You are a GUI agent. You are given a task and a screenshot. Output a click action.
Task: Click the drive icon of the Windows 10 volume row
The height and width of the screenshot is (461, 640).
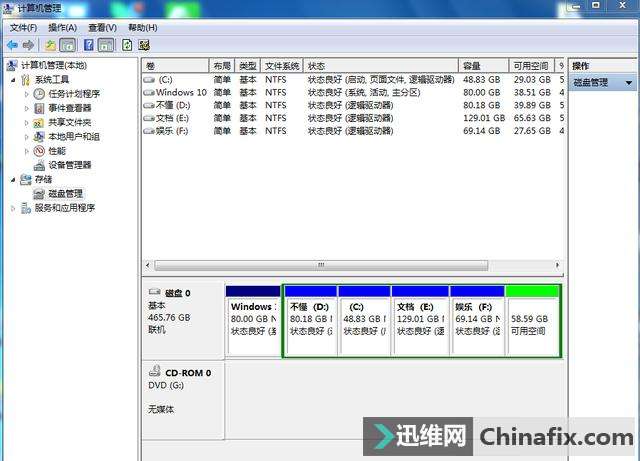click(x=149, y=93)
